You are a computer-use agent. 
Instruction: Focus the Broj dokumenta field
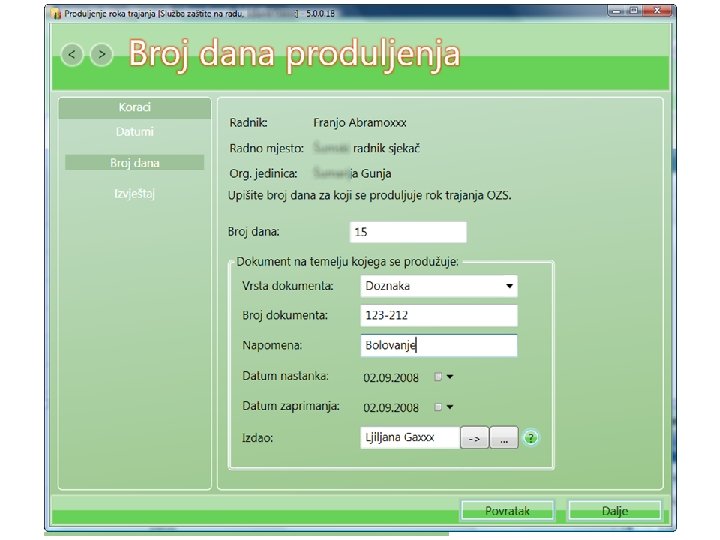[439, 315]
